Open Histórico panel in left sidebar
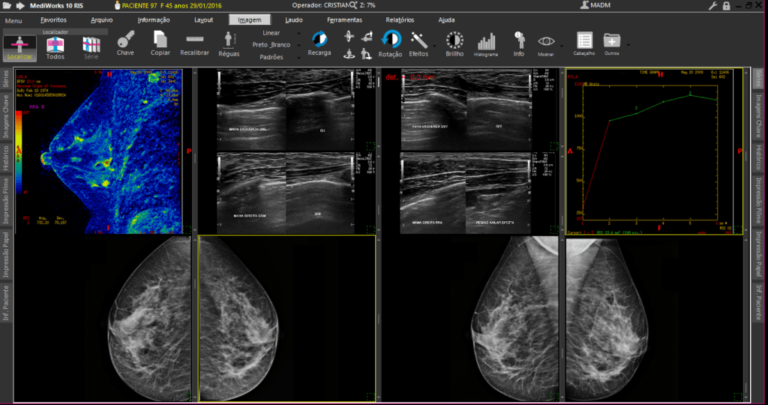 pos(6,159)
